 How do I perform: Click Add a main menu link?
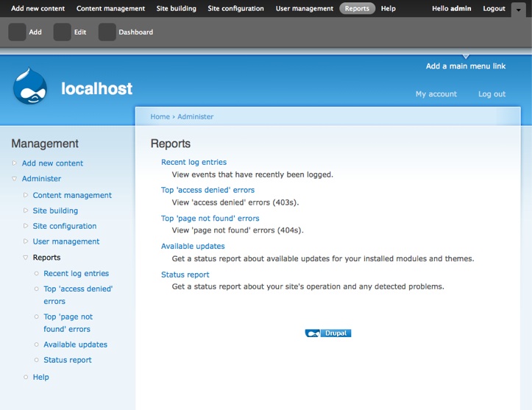click(466, 66)
